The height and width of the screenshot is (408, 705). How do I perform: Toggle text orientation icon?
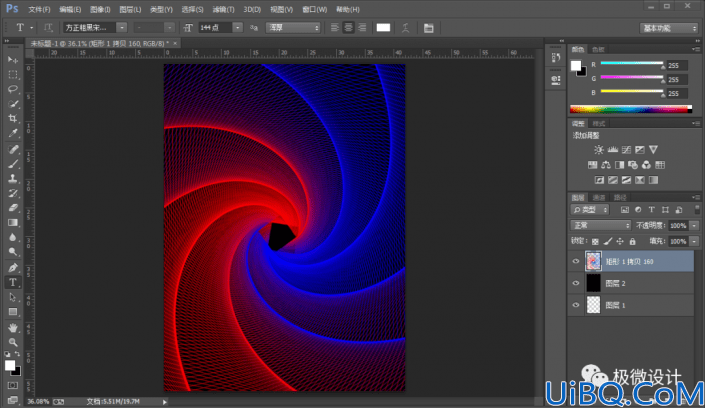(x=48, y=28)
